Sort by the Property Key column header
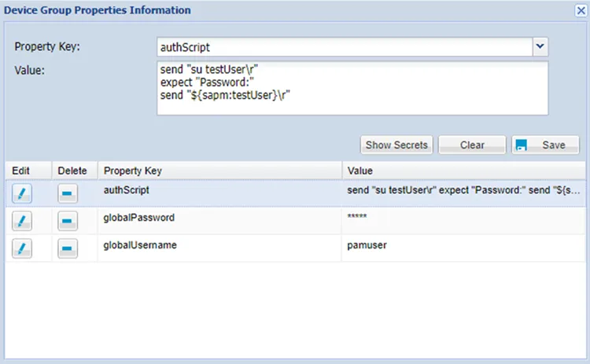Viewport: 590px width, 364px height. tap(219, 171)
